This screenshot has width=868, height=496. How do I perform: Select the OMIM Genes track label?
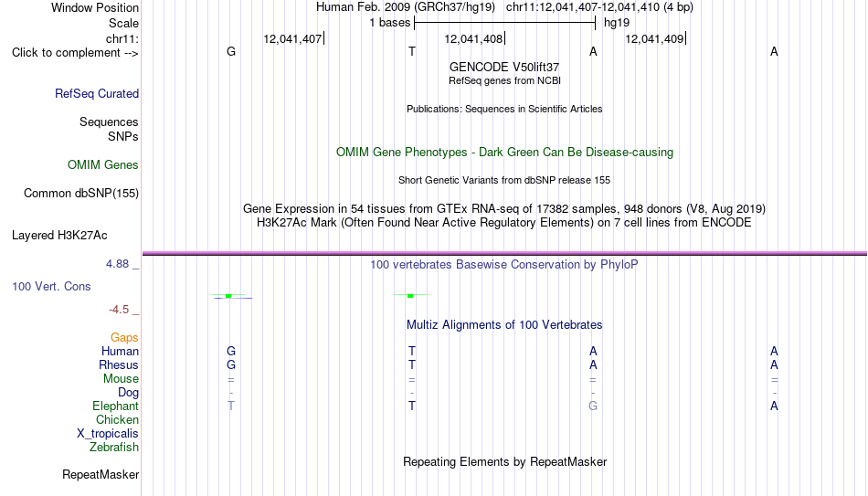tap(102, 165)
